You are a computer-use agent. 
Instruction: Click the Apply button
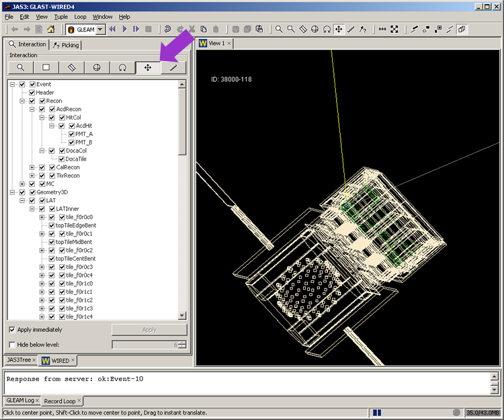pos(149,330)
